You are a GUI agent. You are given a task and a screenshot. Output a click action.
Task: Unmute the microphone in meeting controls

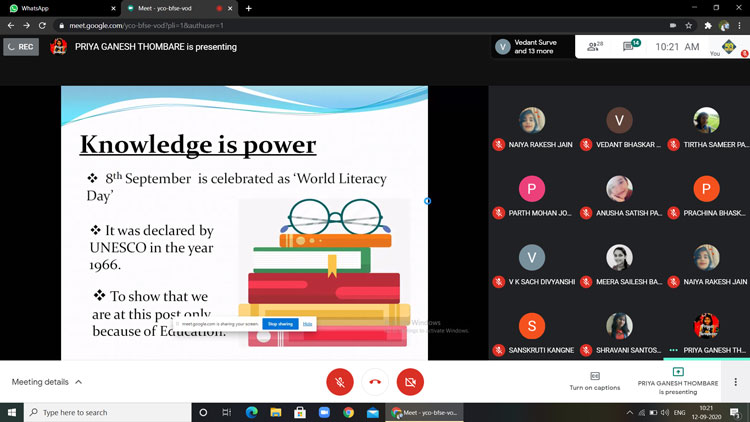340,381
